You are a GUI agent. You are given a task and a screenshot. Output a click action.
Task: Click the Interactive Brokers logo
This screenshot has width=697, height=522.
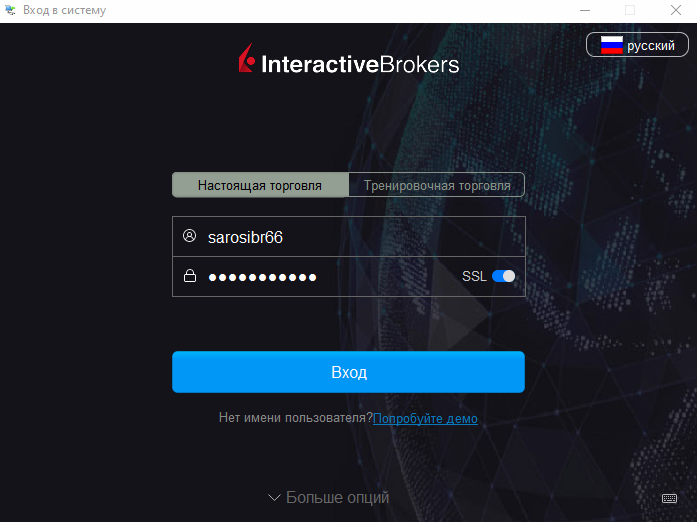click(348, 59)
